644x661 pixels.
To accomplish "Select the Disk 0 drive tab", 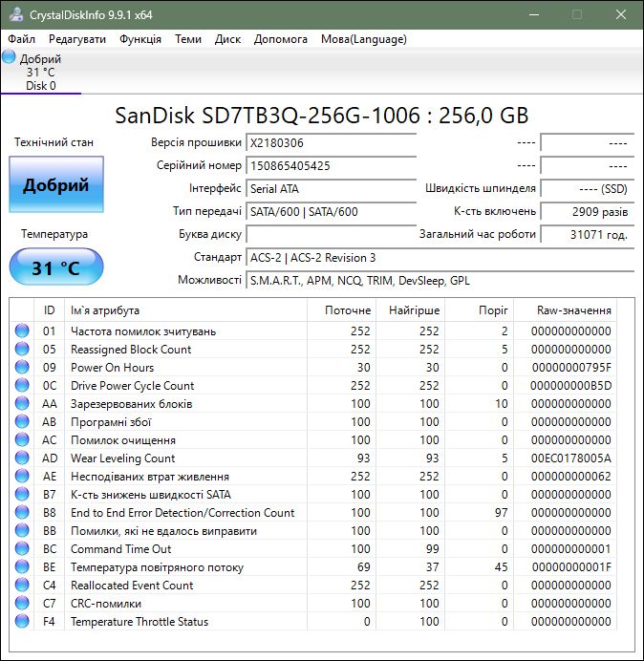I will click(41, 72).
